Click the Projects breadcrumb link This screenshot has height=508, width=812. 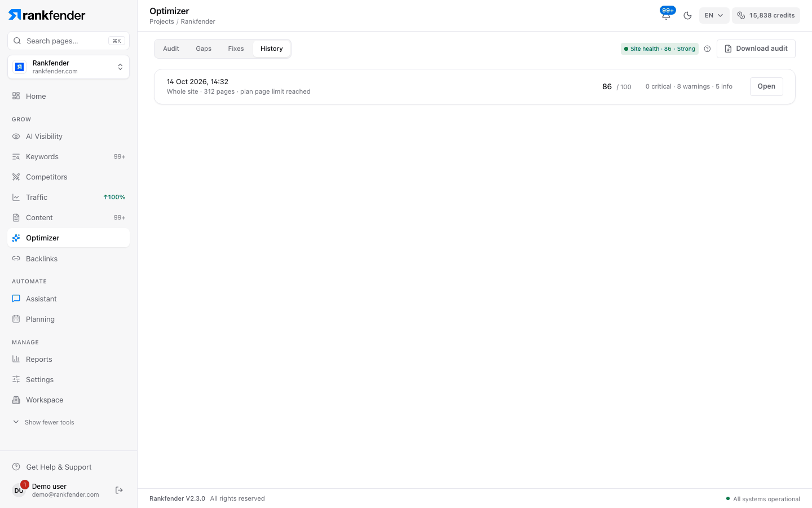coord(162,21)
